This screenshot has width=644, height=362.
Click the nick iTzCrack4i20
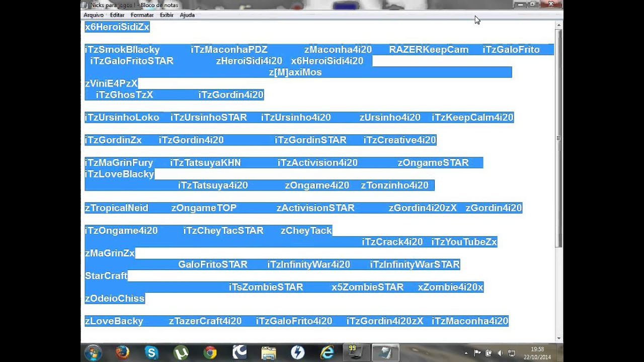coord(392,242)
